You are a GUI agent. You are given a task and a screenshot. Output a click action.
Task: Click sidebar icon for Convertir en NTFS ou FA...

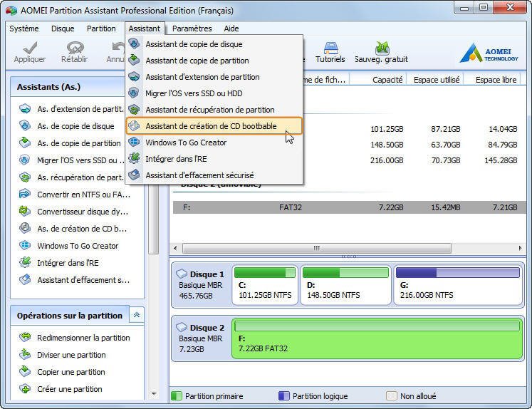[25, 194]
